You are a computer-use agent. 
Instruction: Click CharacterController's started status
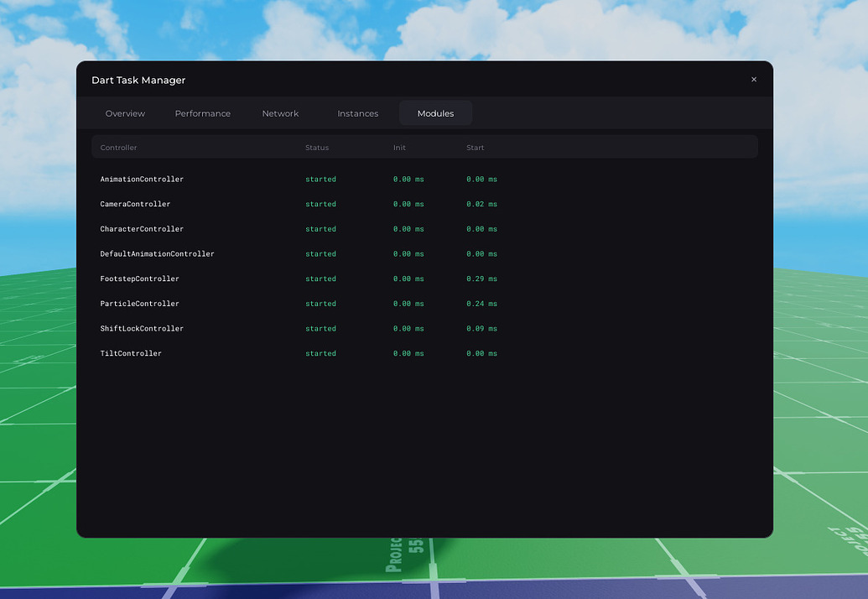tap(320, 229)
